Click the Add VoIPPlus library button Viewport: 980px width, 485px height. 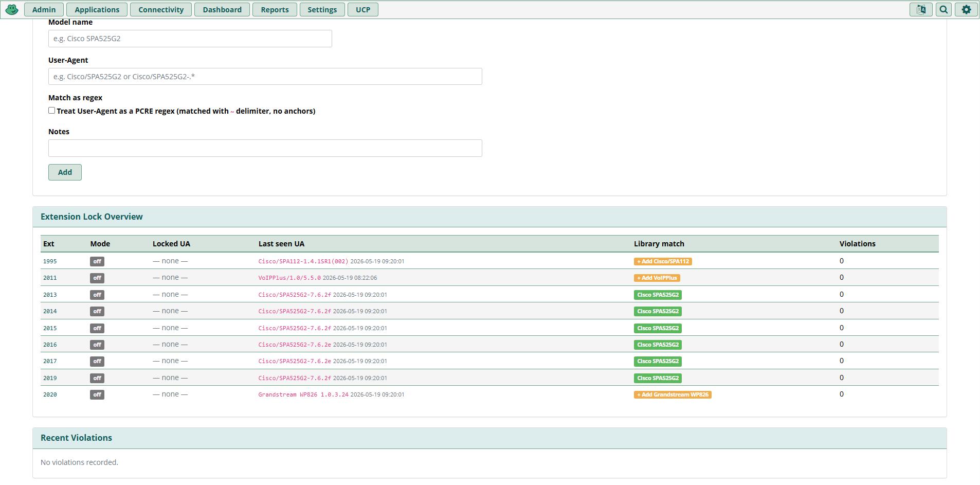click(x=657, y=278)
